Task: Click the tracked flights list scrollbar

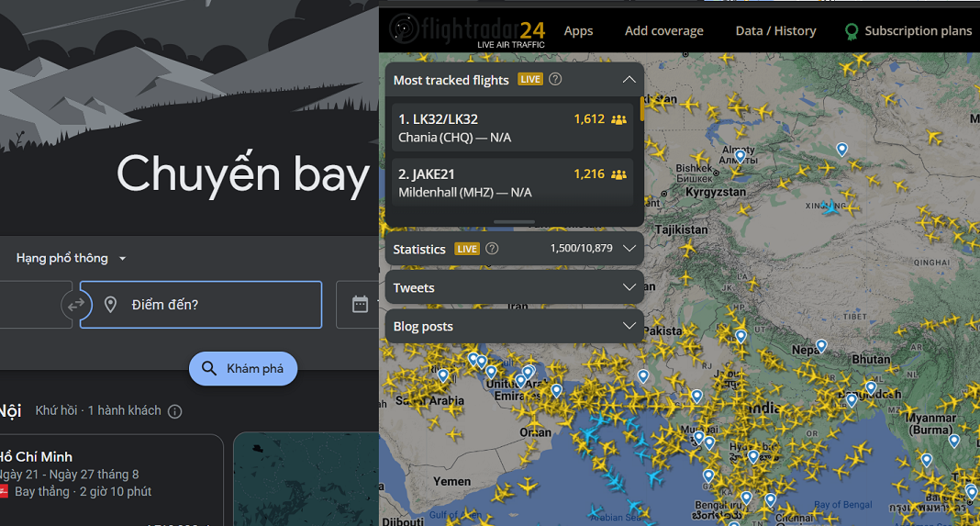Action: click(640, 109)
